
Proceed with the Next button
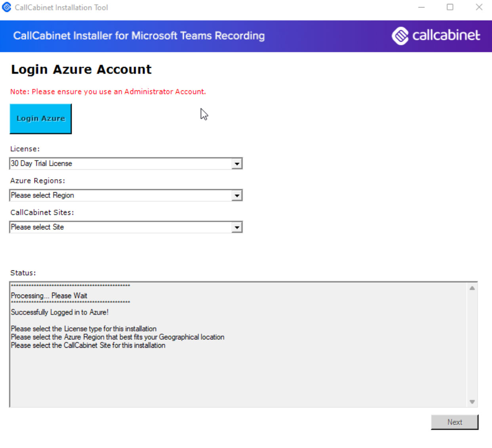[x=455, y=422]
